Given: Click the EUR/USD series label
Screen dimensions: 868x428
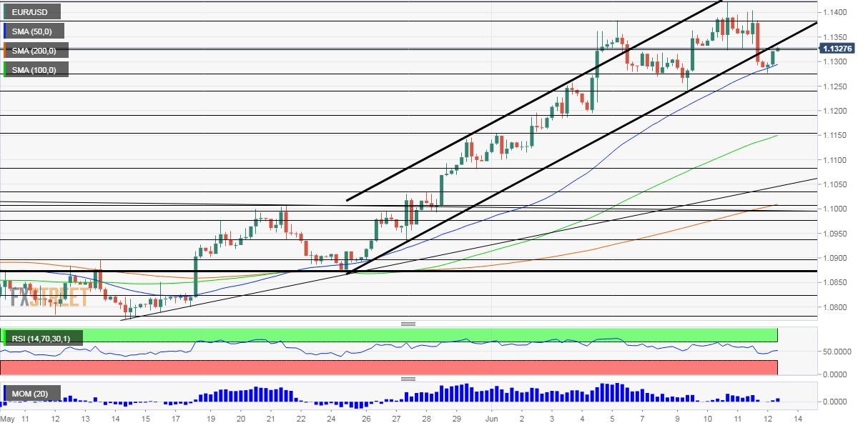Looking at the screenshot, I should [x=31, y=11].
